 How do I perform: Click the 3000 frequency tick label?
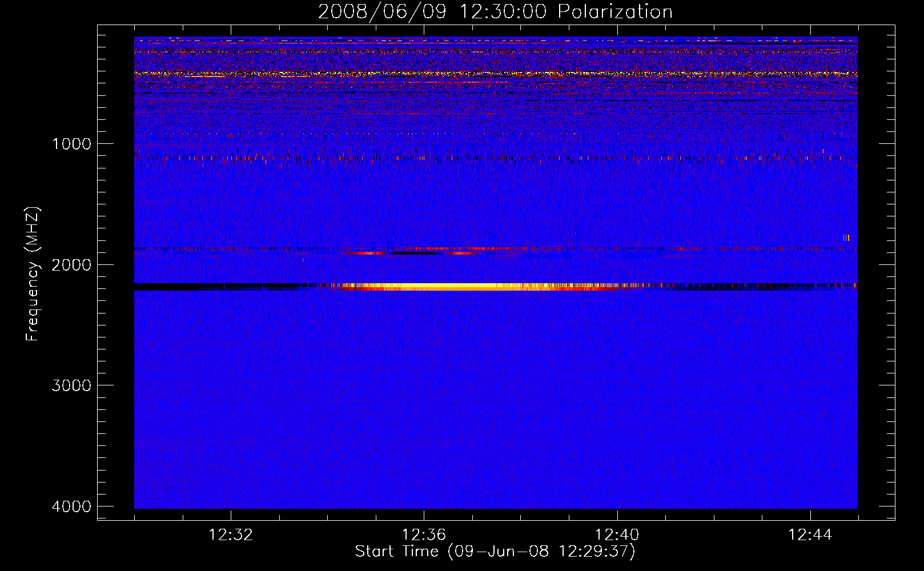pos(71,385)
